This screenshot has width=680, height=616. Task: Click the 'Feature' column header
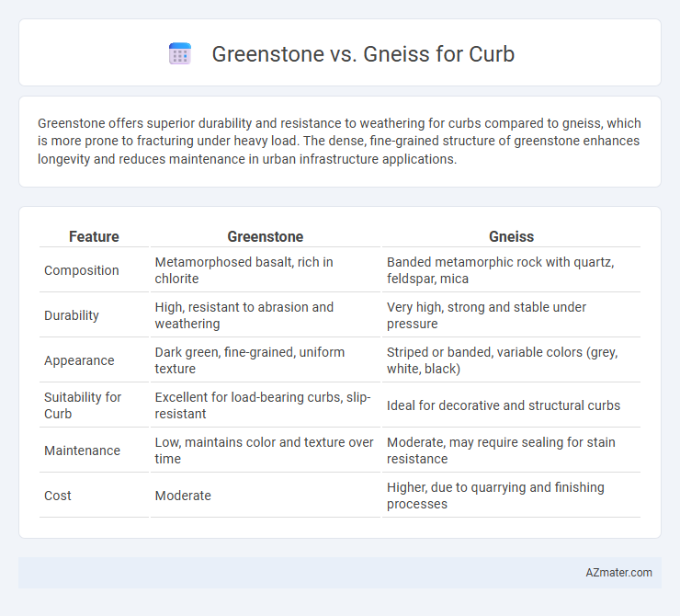pyautogui.click(x=94, y=236)
